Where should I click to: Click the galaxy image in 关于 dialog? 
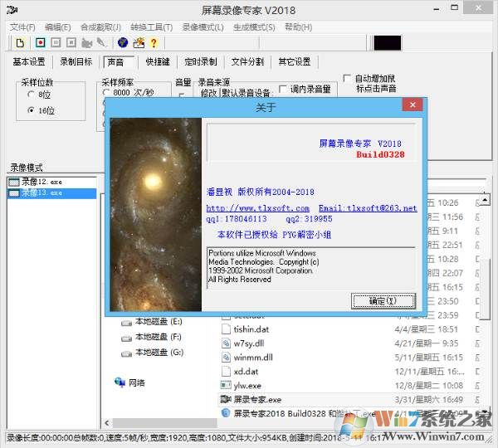tap(156, 215)
